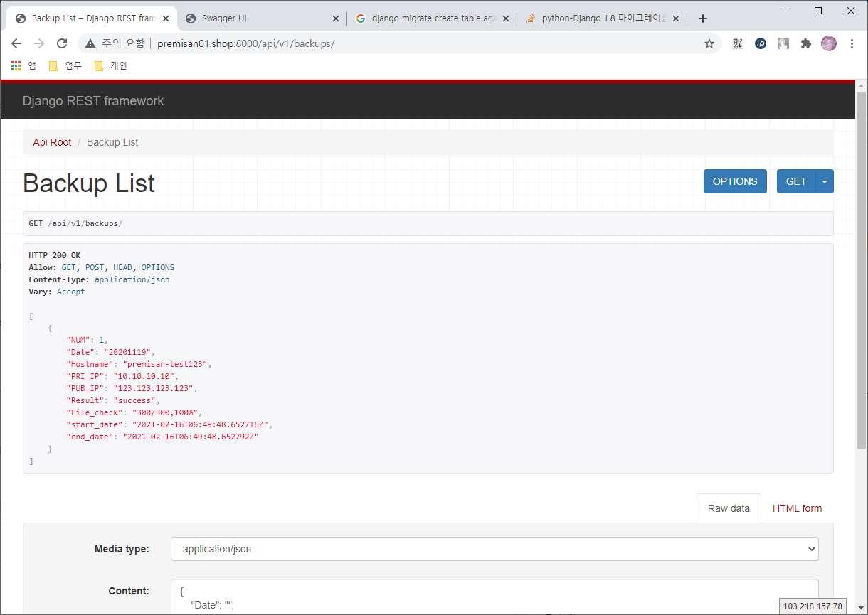Click the start_date timestamp value

[200, 424]
